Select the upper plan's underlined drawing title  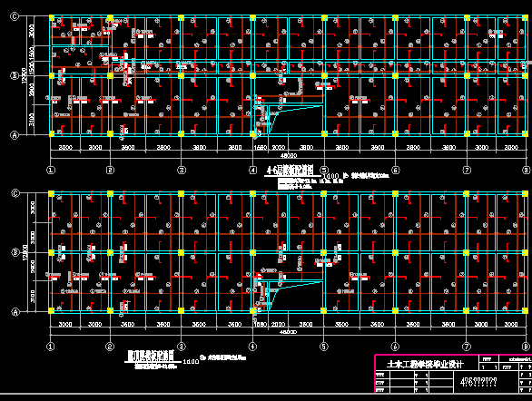(291, 171)
